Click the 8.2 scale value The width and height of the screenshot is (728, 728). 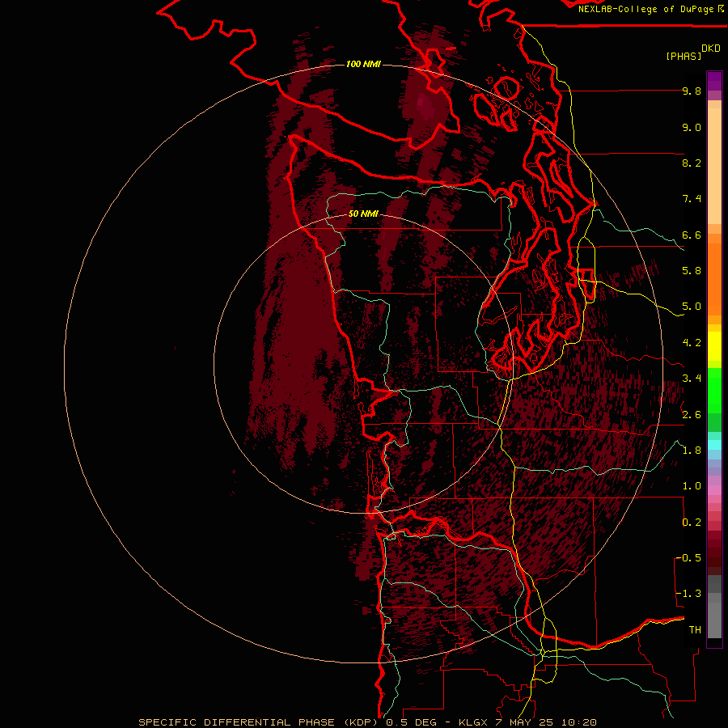pyautogui.click(x=692, y=163)
